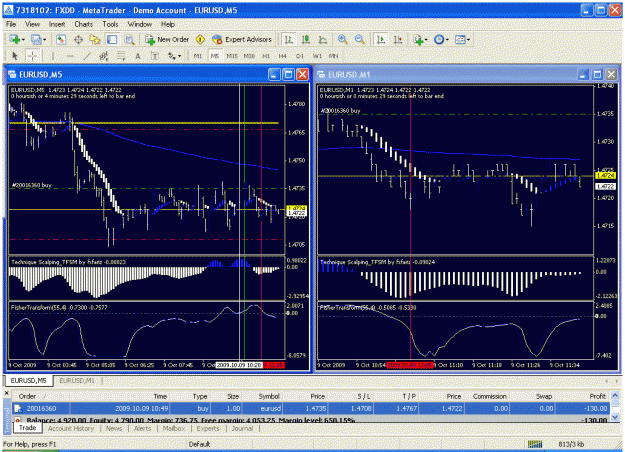Open the Indicators list icon
The height and width of the screenshot is (452, 625).
click(418, 39)
